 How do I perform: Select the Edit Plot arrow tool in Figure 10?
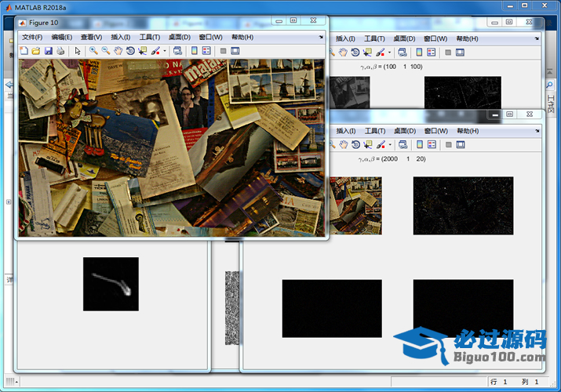point(78,51)
